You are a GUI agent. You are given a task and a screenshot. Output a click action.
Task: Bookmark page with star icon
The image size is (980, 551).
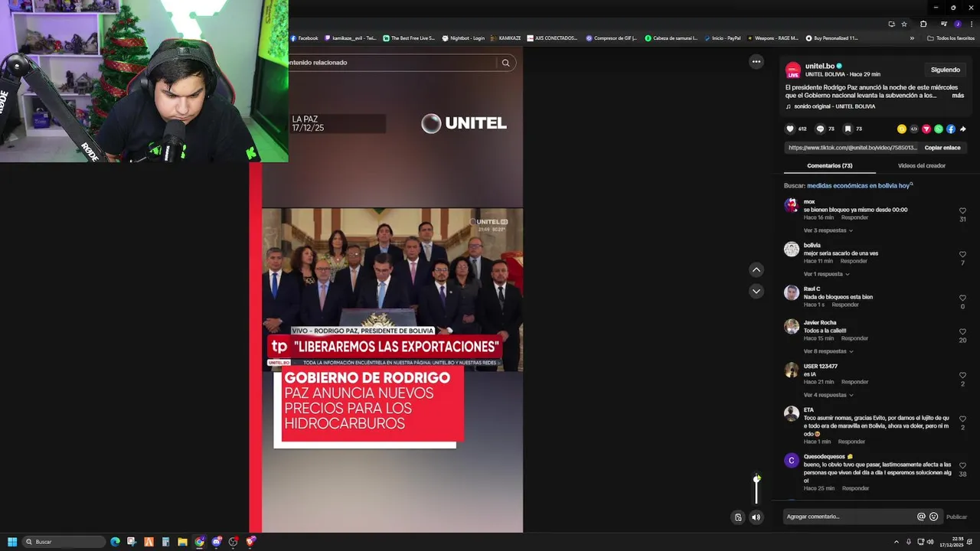(x=904, y=24)
